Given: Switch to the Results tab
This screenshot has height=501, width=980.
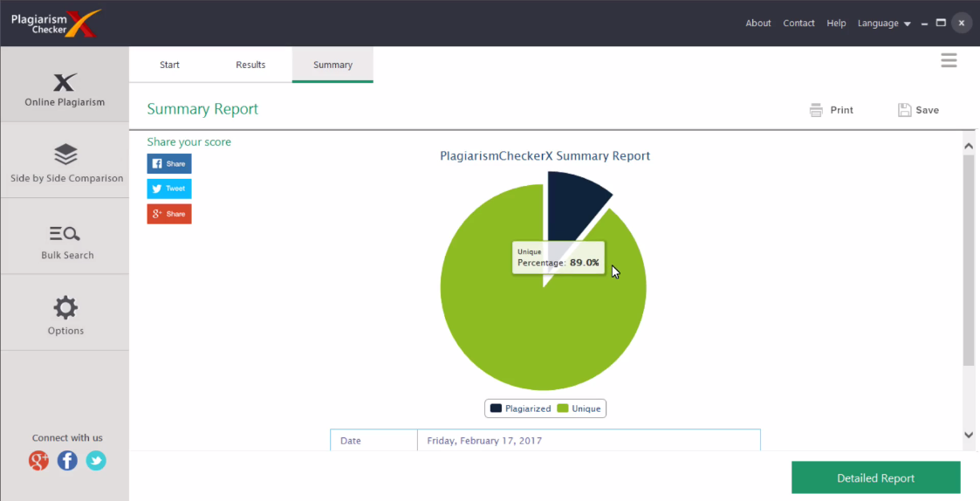Looking at the screenshot, I should (250, 65).
